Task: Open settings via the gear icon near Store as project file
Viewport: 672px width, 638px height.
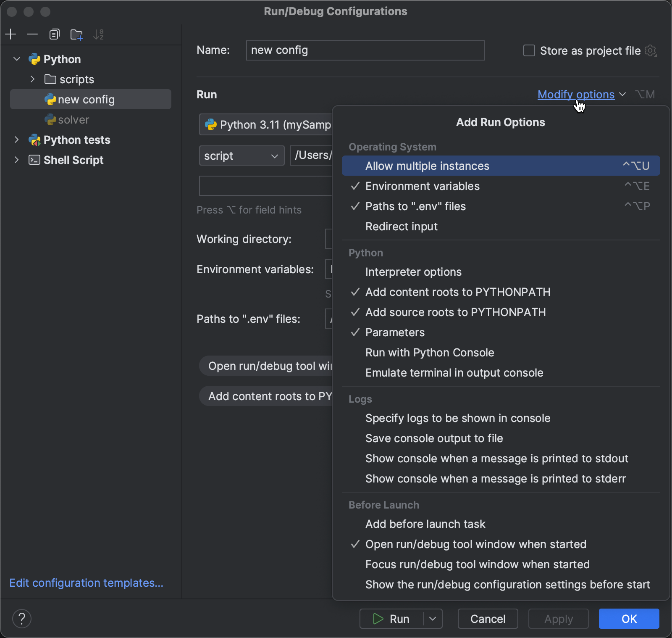Action: pos(651,50)
